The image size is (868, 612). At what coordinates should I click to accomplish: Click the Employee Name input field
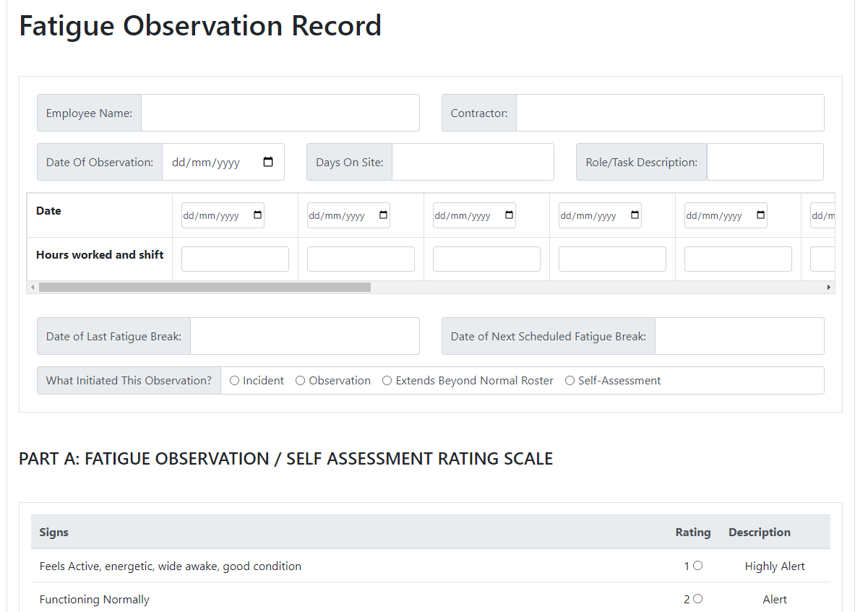point(280,113)
